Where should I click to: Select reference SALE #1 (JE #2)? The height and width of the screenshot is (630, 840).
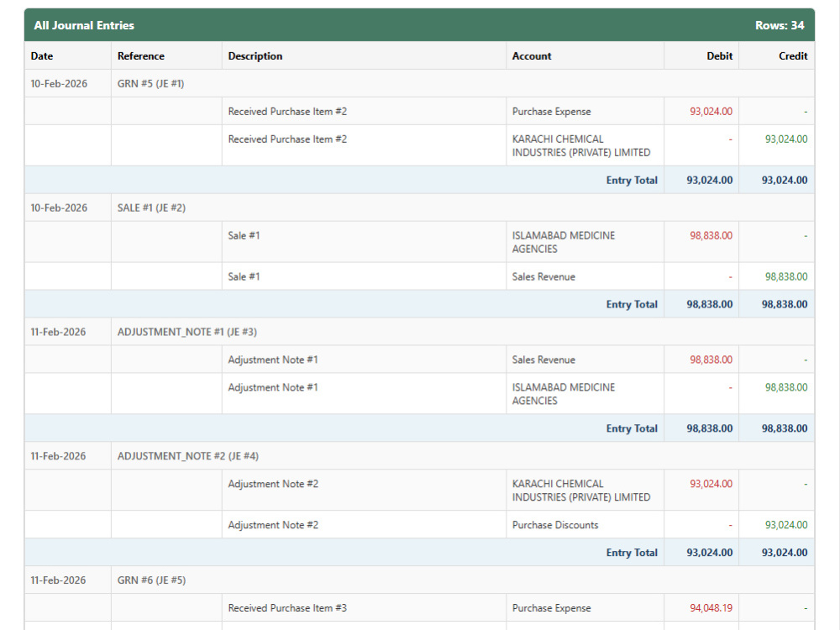(151, 207)
